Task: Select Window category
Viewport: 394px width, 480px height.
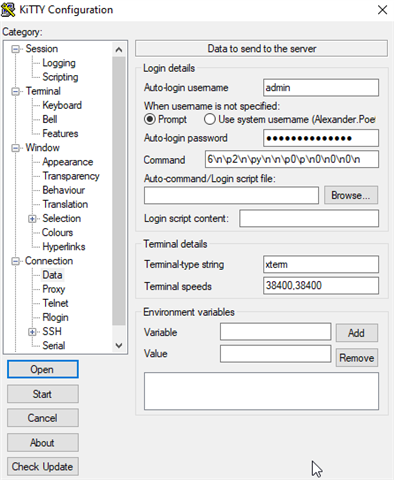Action: [42, 148]
